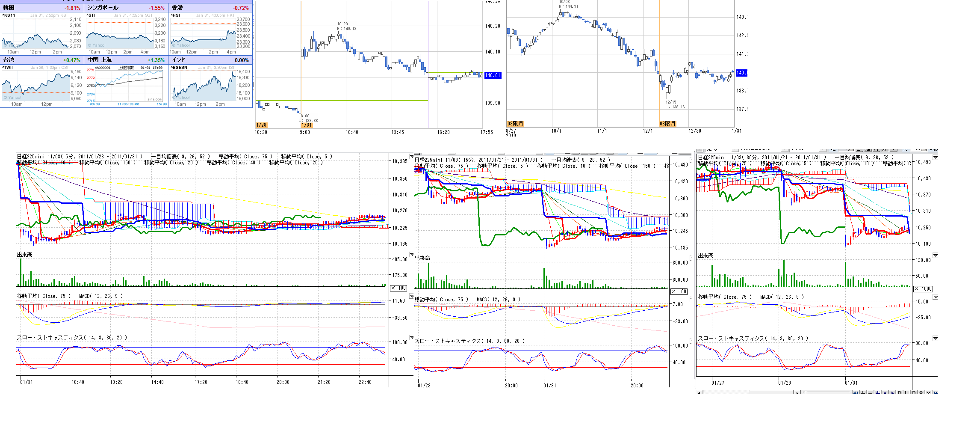Viewport: 980px width, 428px height.
Task: Expand MACD panel dropdown arrow on 30-minute chart
Action: coord(935,297)
